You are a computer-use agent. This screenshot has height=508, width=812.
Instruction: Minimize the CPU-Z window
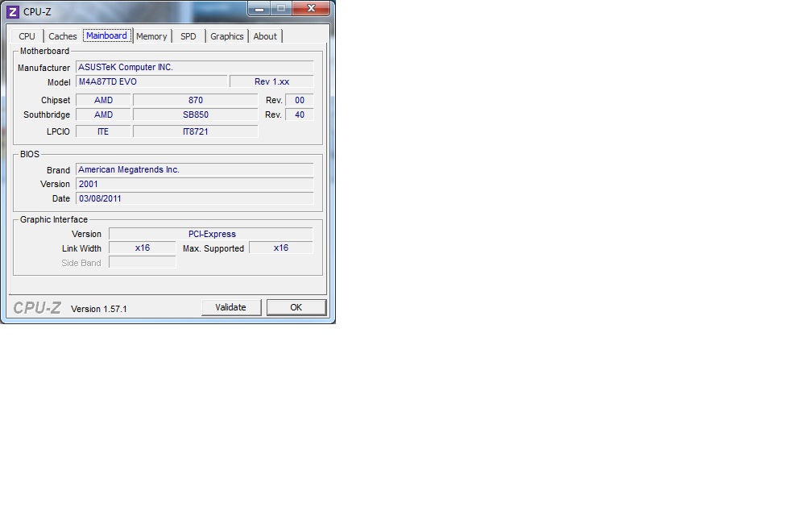(259, 9)
